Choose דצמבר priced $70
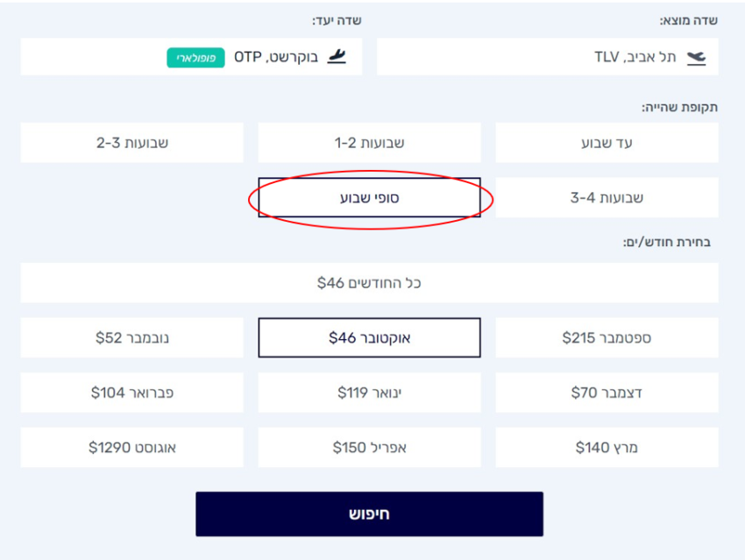Image resolution: width=745 pixels, height=560 pixels. click(607, 393)
